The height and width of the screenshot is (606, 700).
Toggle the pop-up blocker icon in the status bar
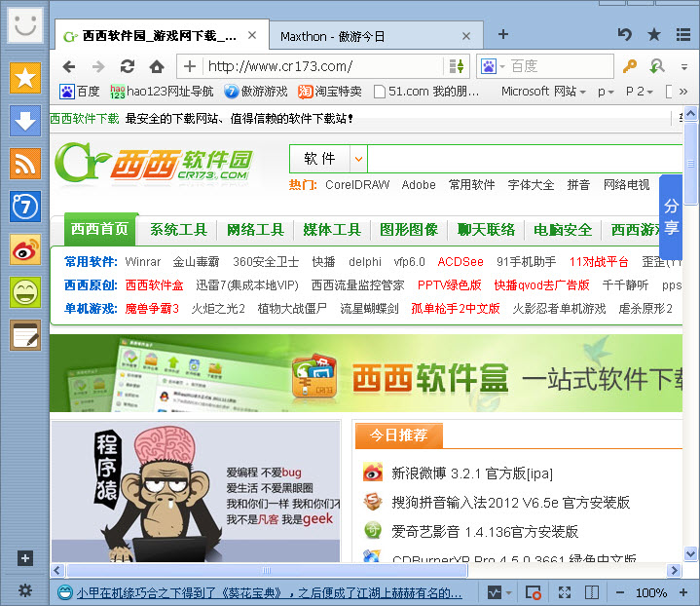534,593
